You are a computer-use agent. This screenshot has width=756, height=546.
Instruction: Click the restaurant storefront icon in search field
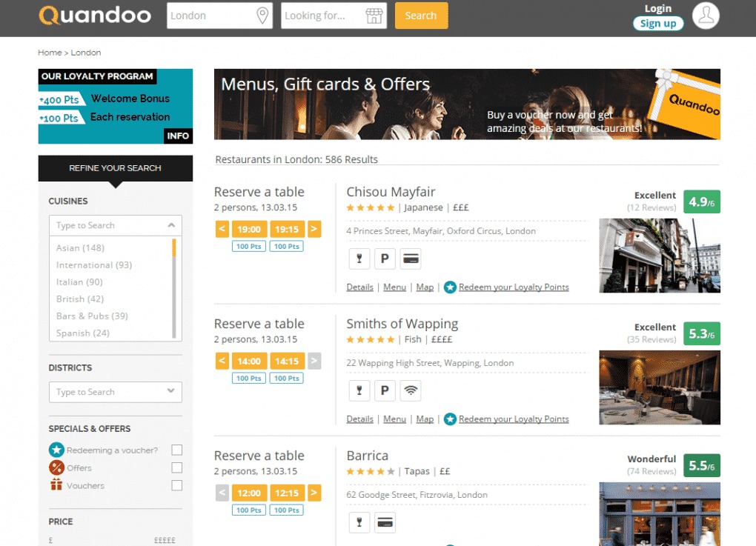pos(374,16)
